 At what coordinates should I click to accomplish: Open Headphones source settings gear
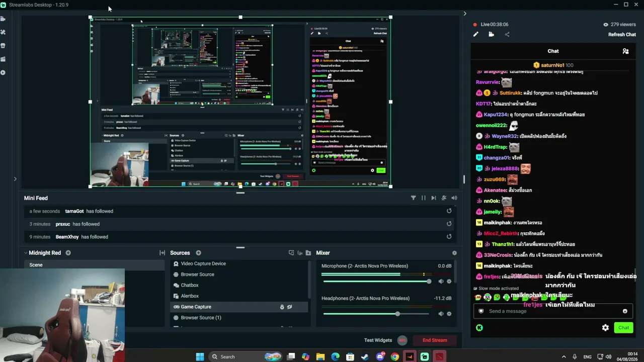(449, 314)
